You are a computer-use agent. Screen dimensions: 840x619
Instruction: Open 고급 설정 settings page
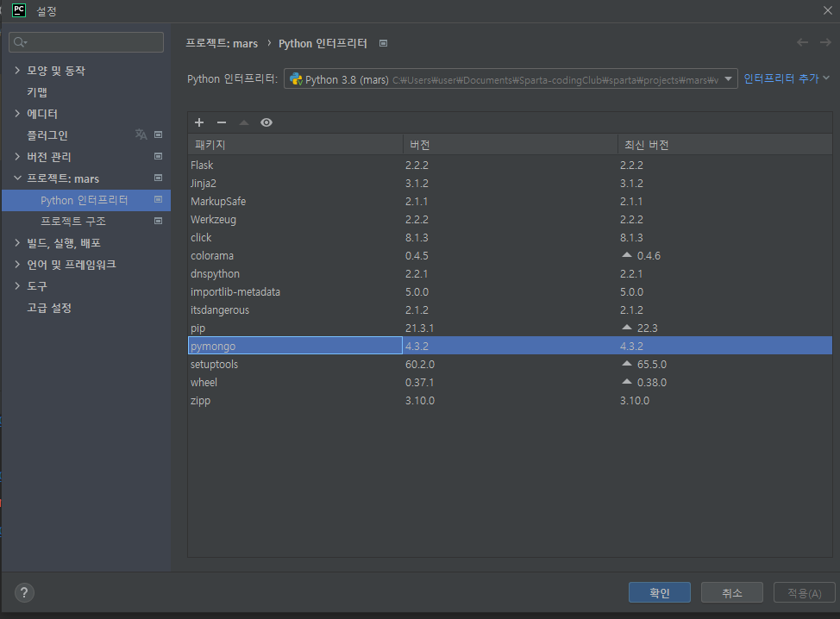click(49, 308)
